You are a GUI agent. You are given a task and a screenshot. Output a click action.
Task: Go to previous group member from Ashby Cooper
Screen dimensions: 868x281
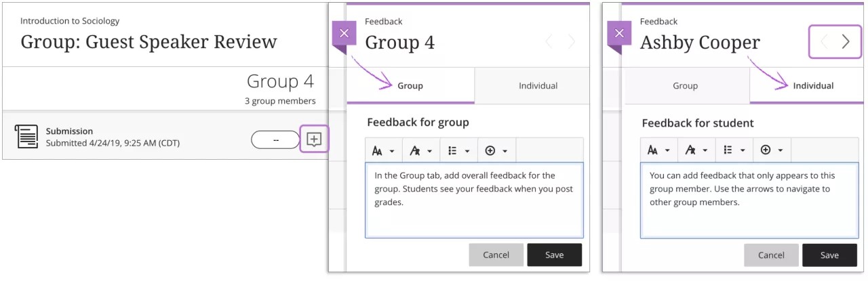click(x=824, y=42)
